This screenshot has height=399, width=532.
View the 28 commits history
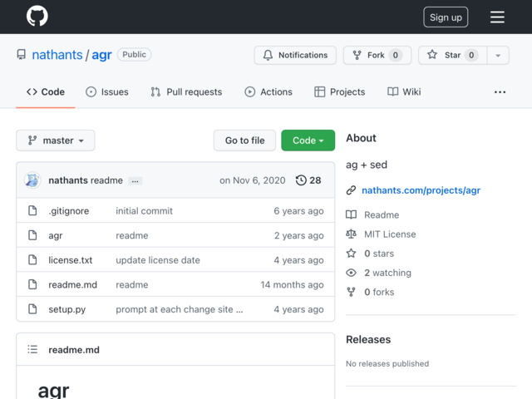point(308,180)
